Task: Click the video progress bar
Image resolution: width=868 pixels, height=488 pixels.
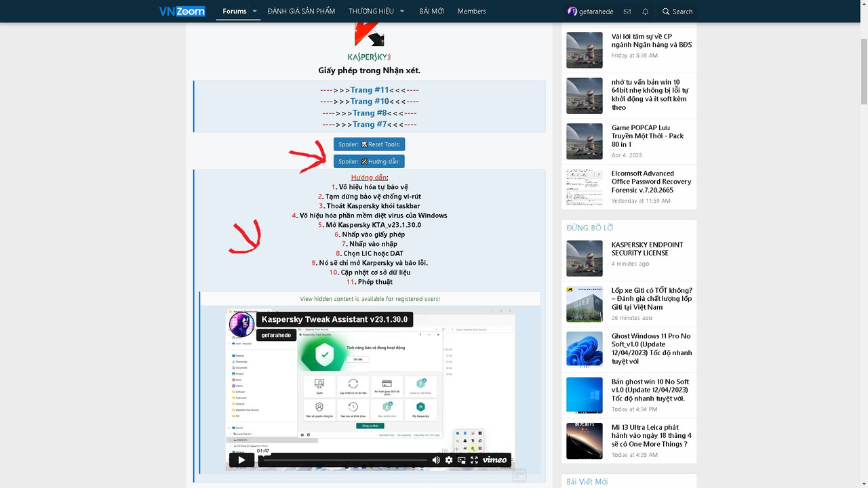Action: 344,460
